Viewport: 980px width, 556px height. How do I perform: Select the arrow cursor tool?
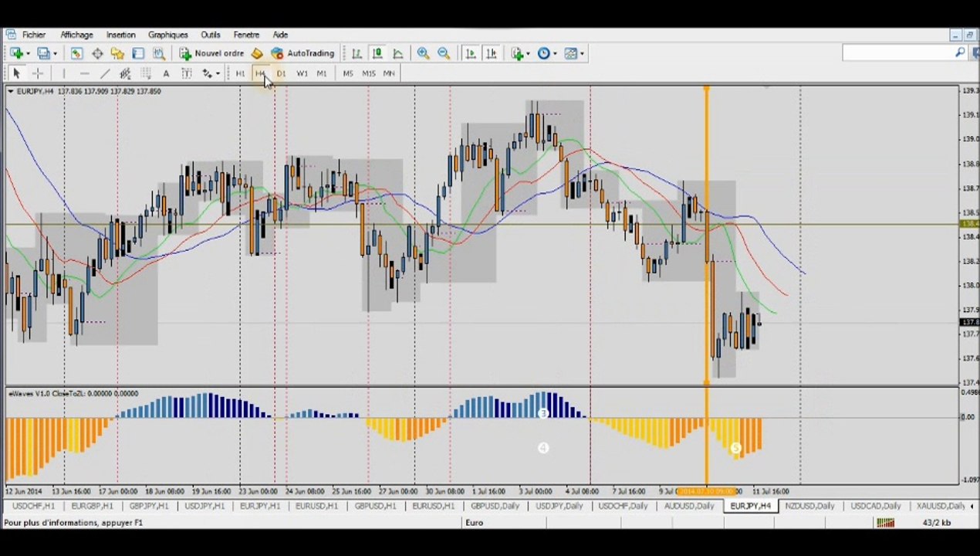click(x=16, y=73)
